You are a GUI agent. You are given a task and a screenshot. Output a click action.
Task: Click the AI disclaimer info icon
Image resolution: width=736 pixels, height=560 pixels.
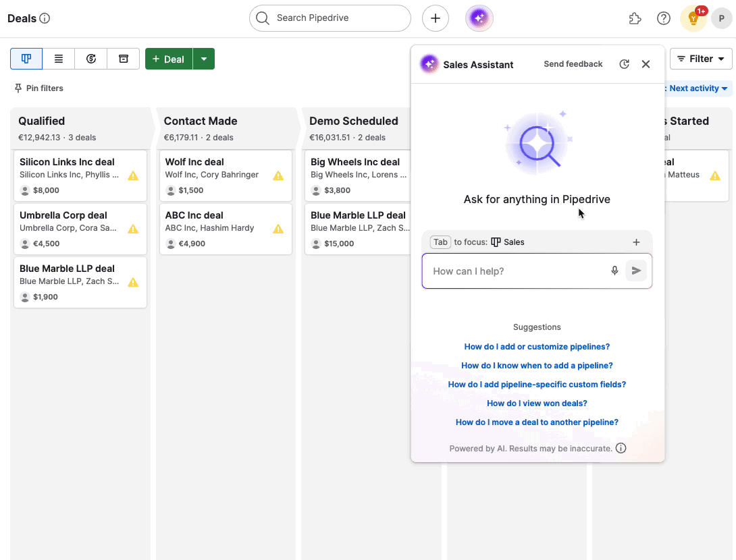[621, 448]
